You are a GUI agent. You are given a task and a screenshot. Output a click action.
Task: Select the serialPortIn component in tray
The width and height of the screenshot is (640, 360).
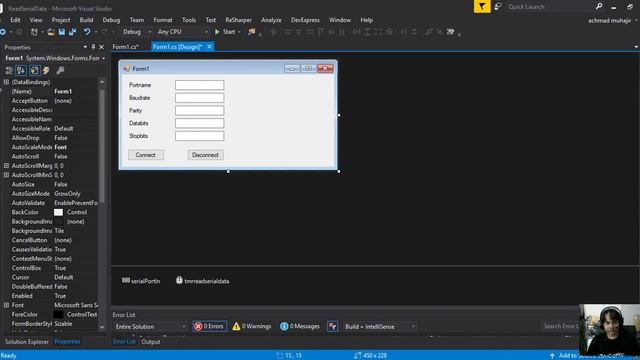(x=141, y=281)
